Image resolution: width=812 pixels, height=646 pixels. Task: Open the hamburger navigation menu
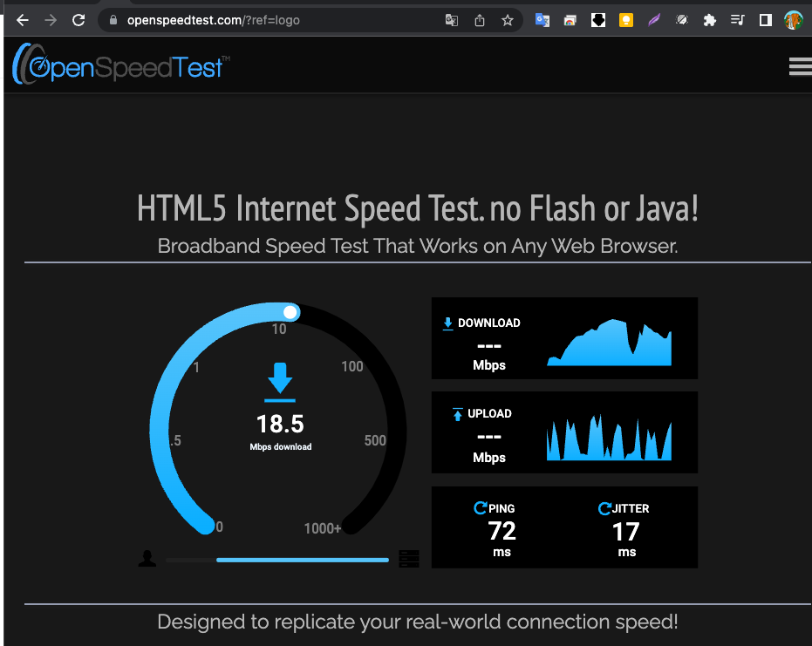(800, 67)
